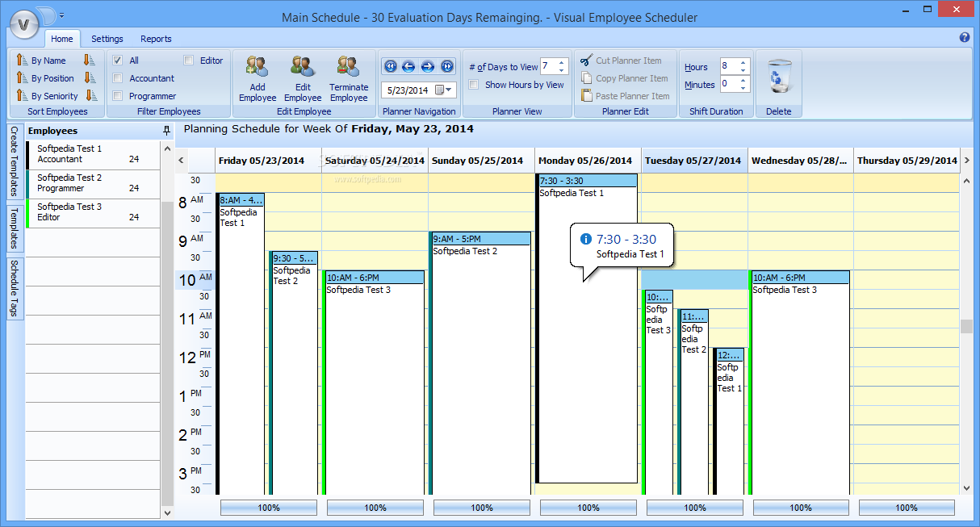Click the Terminate Employee icon

coord(349,67)
